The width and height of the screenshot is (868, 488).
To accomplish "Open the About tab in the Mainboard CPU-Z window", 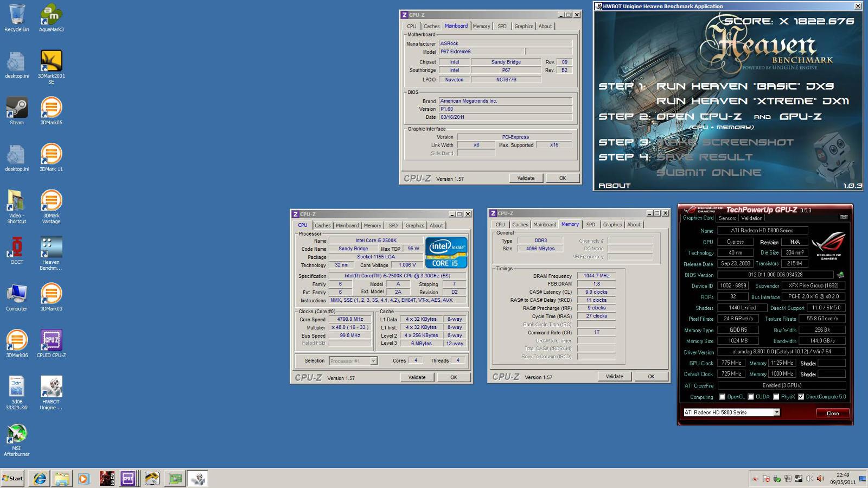I will click(x=545, y=26).
